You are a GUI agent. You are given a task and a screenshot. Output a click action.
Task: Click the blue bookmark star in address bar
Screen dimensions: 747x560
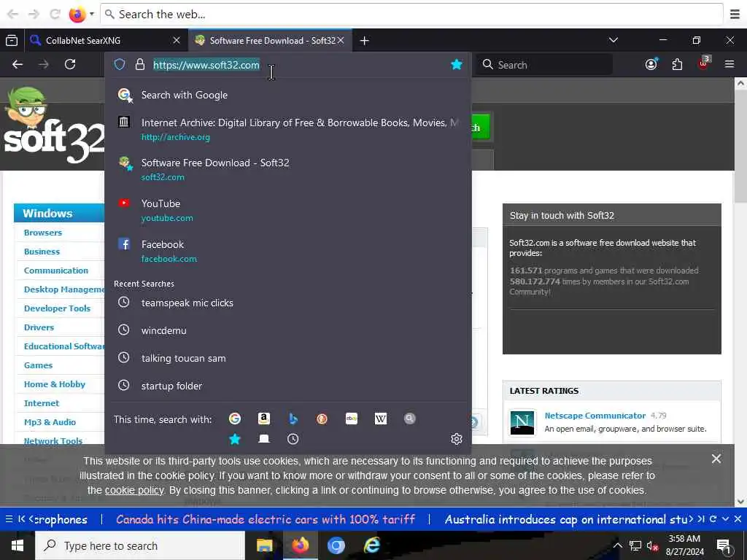(x=457, y=64)
